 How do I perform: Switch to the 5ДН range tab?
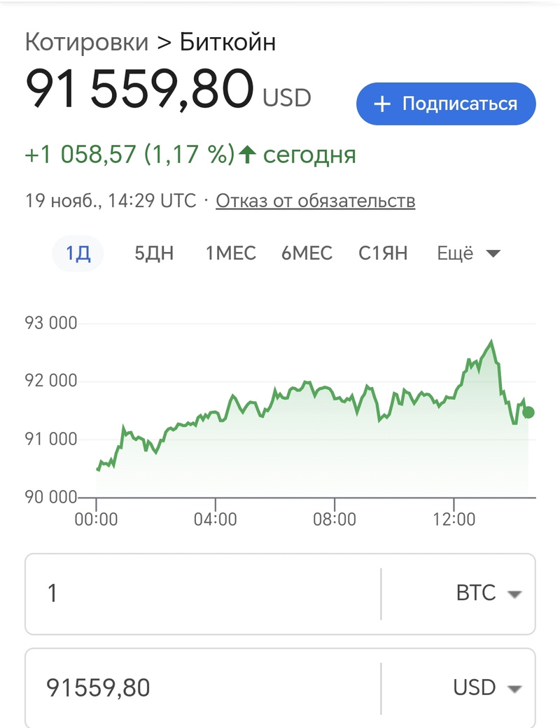pyautogui.click(x=154, y=253)
